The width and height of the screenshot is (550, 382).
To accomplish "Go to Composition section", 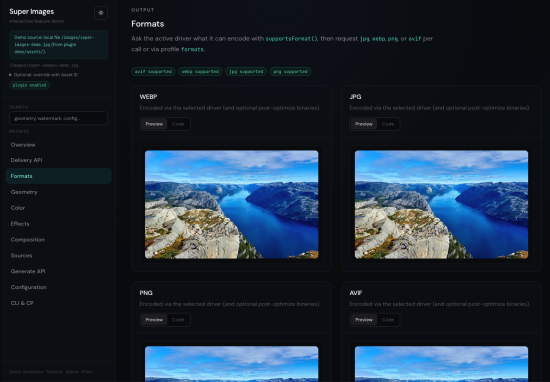I will coord(59,240).
